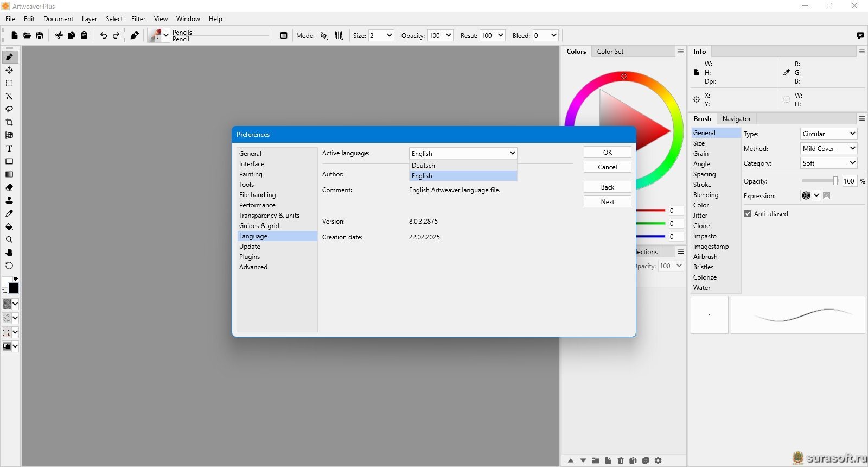The height and width of the screenshot is (467, 868).
Task: Click the paste clipboard icon
Action: [84, 35]
